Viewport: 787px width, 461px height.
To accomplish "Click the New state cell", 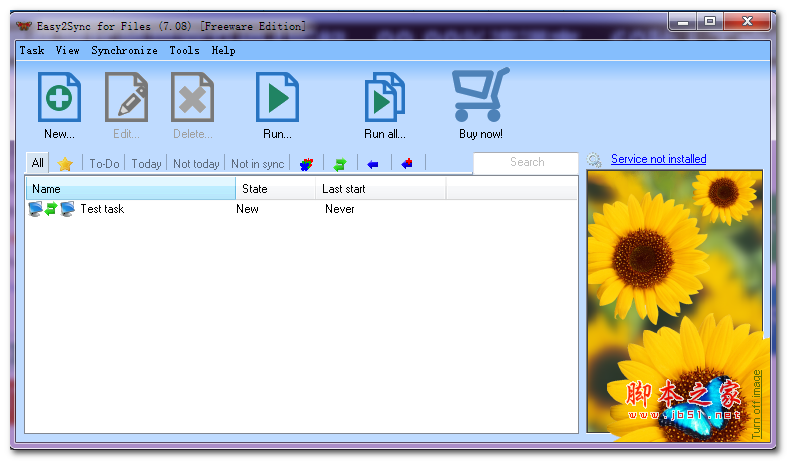I will point(247,209).
